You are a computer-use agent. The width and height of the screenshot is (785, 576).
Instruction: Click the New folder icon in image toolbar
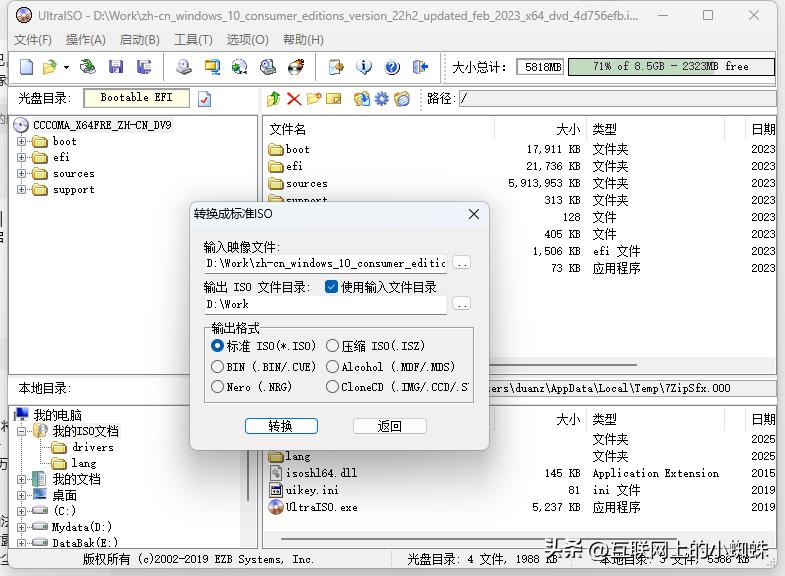[314, 99]
